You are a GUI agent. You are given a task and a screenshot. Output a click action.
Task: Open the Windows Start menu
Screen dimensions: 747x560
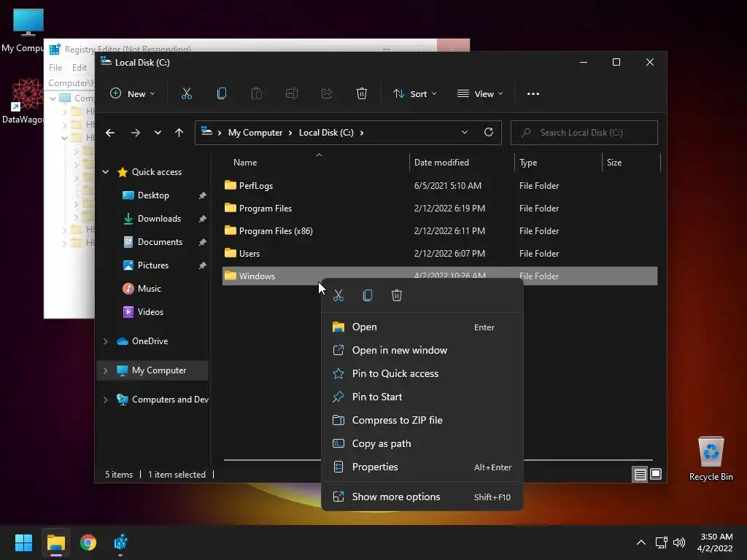click(x=23, y=542)
